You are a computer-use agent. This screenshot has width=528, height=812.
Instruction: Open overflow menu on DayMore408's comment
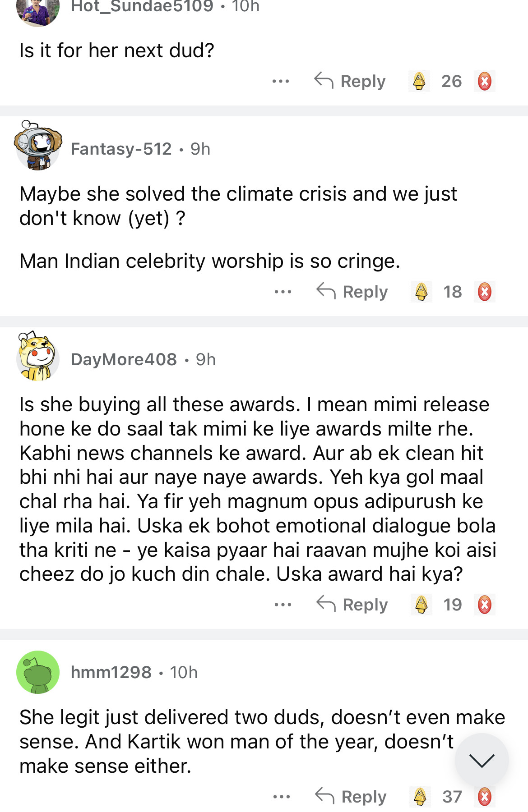(x=283, y=605)
